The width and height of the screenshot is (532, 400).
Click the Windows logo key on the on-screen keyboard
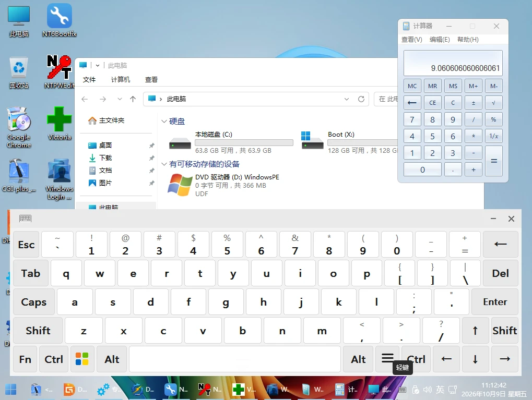click(82, 359)
